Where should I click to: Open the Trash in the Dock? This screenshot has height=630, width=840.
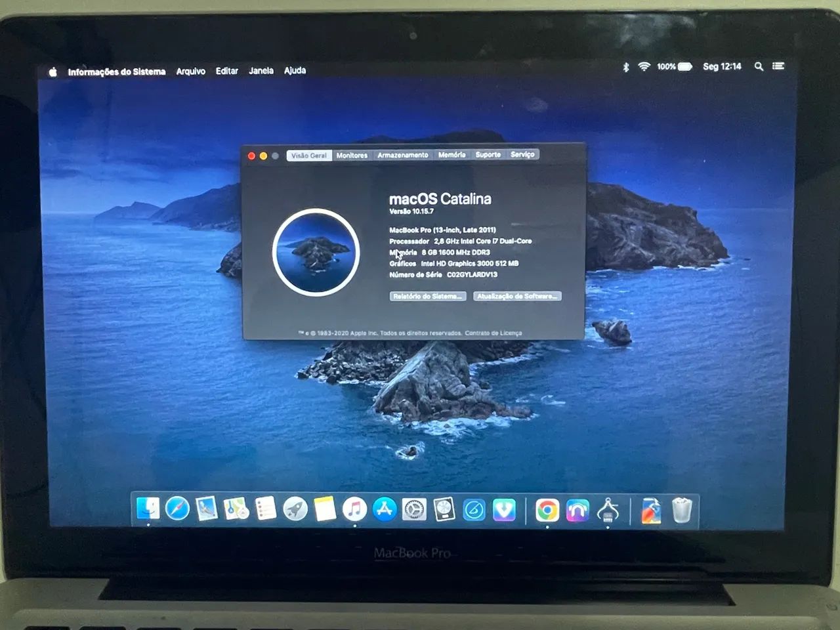pyautogui.click(x=682, y=511)
